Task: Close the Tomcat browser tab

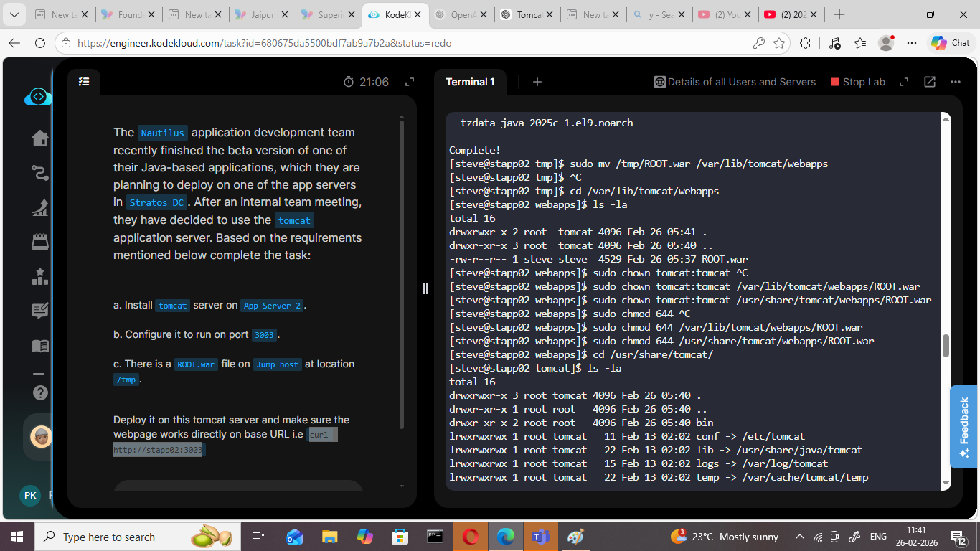Action: 551,14
